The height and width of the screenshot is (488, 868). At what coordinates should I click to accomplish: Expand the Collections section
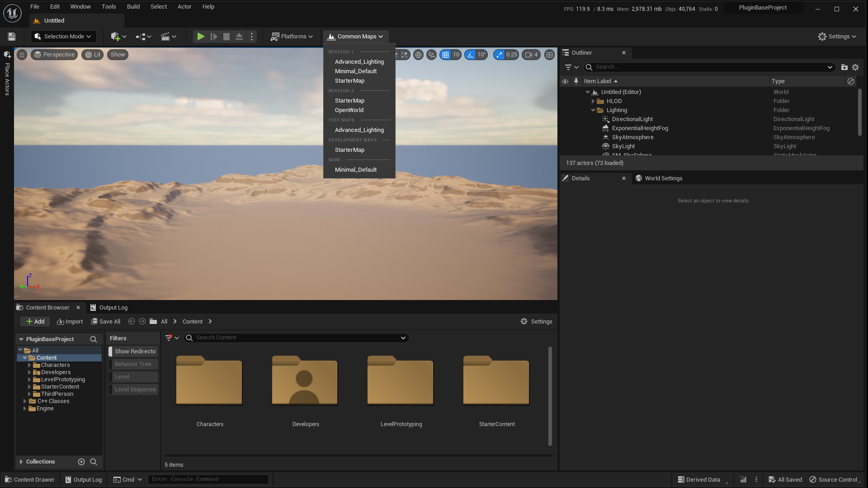(21, 462)
